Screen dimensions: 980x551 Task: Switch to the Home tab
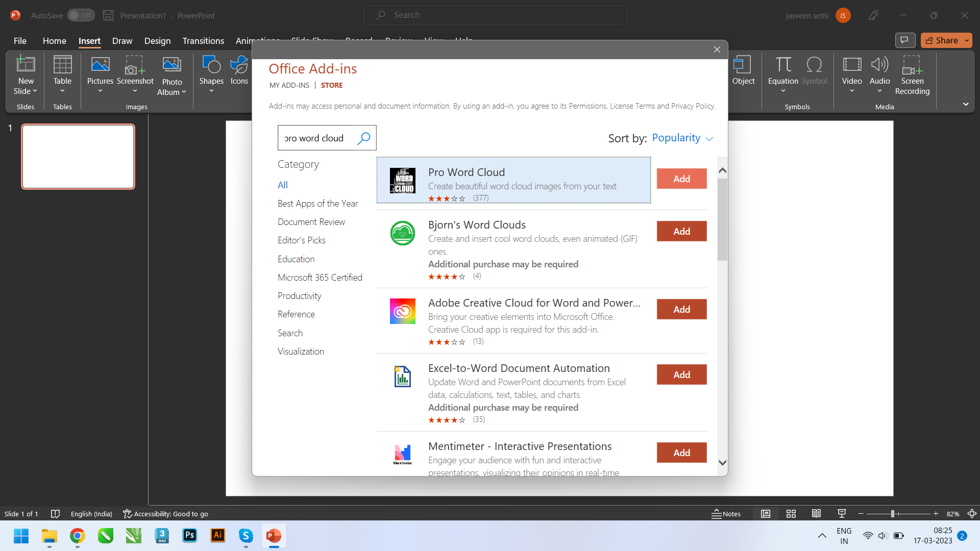click(54, 41)
